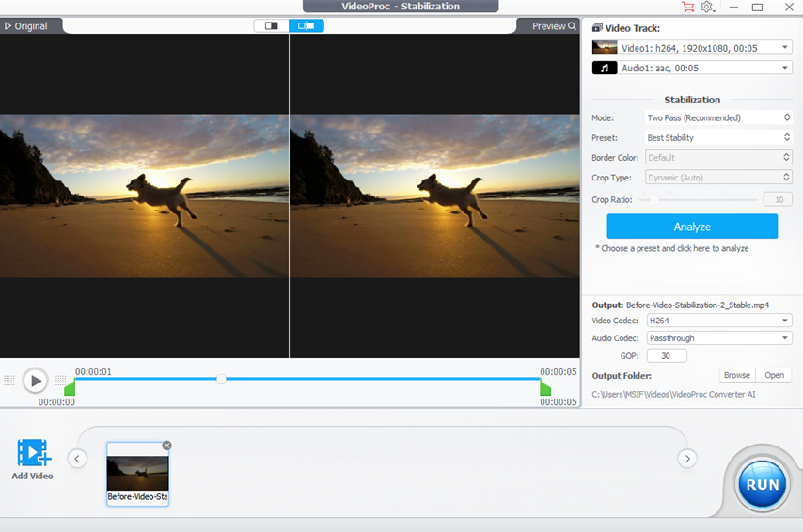Switch to the Original view tab

[x=26, y=26]
